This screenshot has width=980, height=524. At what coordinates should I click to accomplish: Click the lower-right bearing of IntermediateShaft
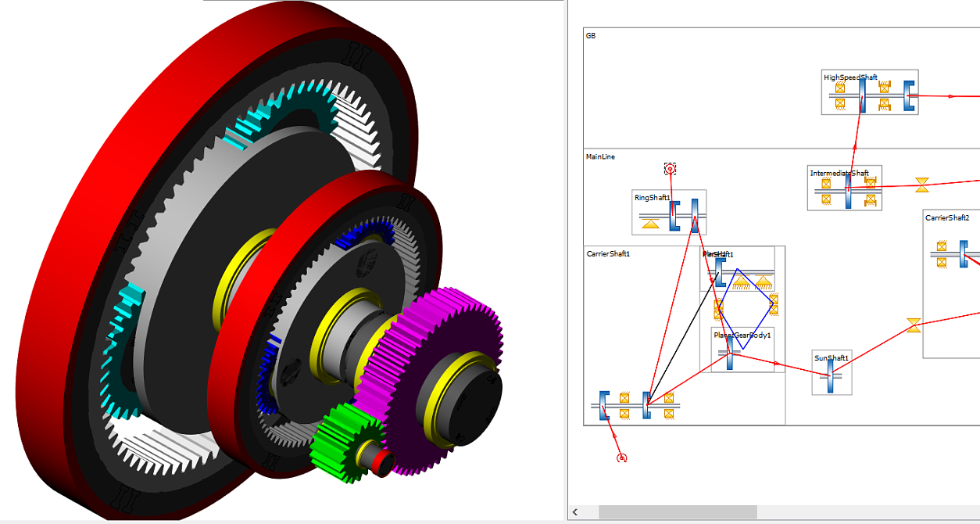coord(871,199)
